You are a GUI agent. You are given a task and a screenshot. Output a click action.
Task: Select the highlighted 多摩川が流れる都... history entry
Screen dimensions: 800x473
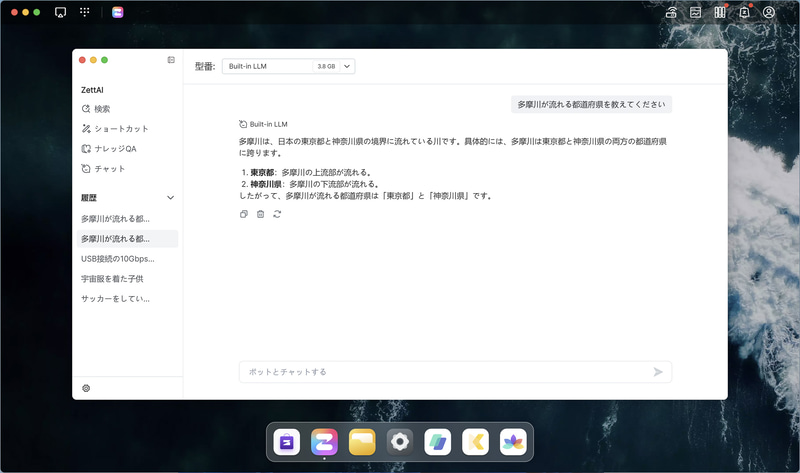128,239
